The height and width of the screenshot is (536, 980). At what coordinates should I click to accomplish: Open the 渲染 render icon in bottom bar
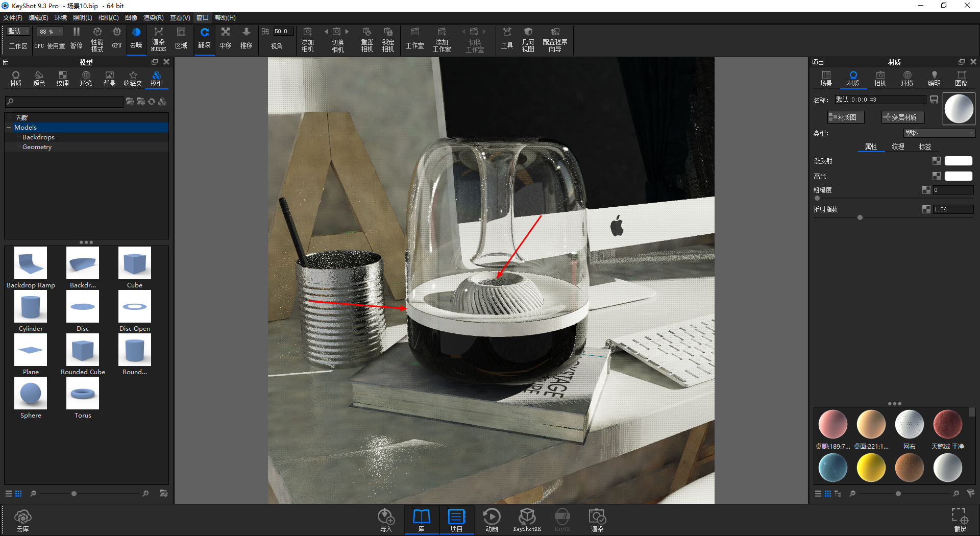pyautogui.click(x=597, y=520)
